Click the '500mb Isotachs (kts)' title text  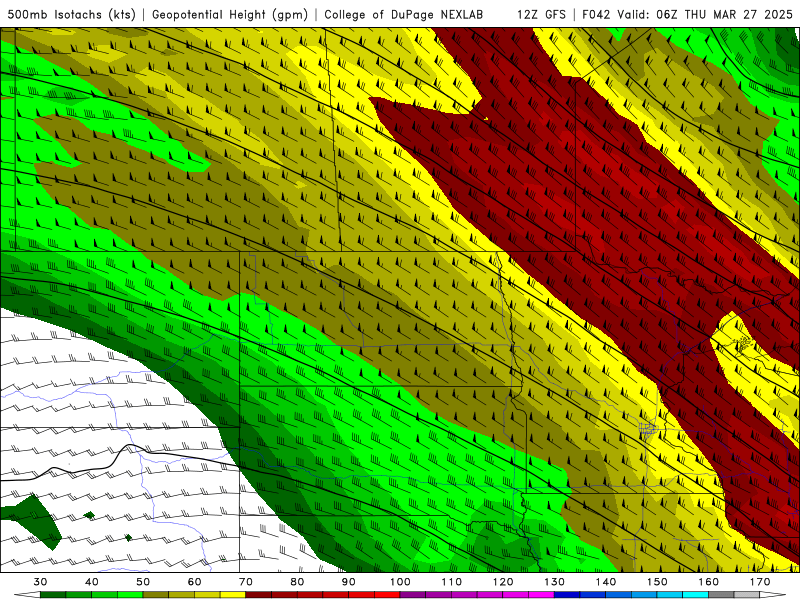point(71,14)
